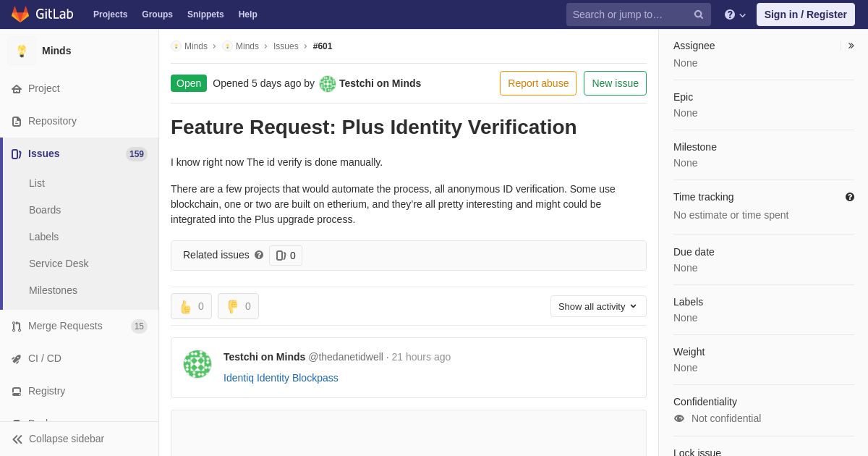868x456 pixels.
Task: Open the Show all activity dropdown
Action: (x=598, y=306)
